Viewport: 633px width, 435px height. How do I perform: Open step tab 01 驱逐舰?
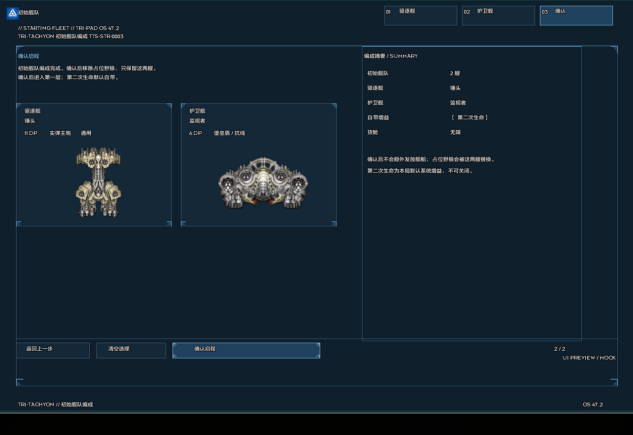tap(420, 16)
